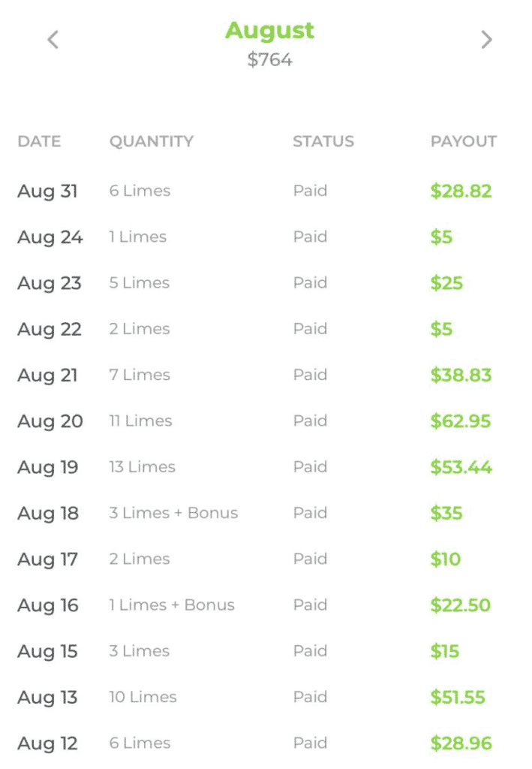The height and width of the screenshot is (769, 532).
Task: Select the QUANTITY column header
Action: (x=152, y=141)
